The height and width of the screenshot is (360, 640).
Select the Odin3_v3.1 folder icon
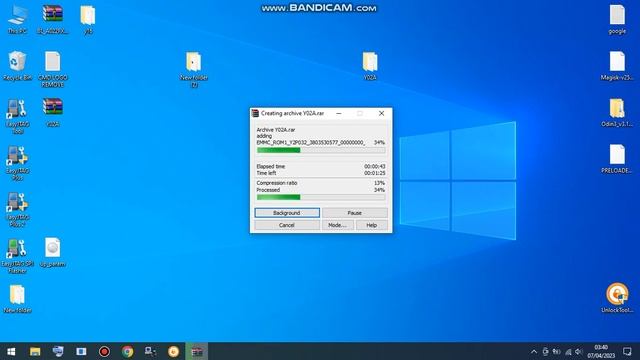tap(617, 112)
